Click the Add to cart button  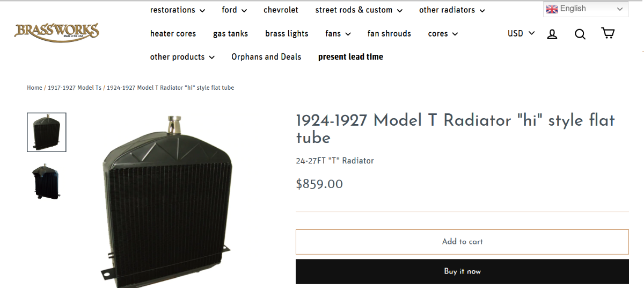click(x=462, y=242)
